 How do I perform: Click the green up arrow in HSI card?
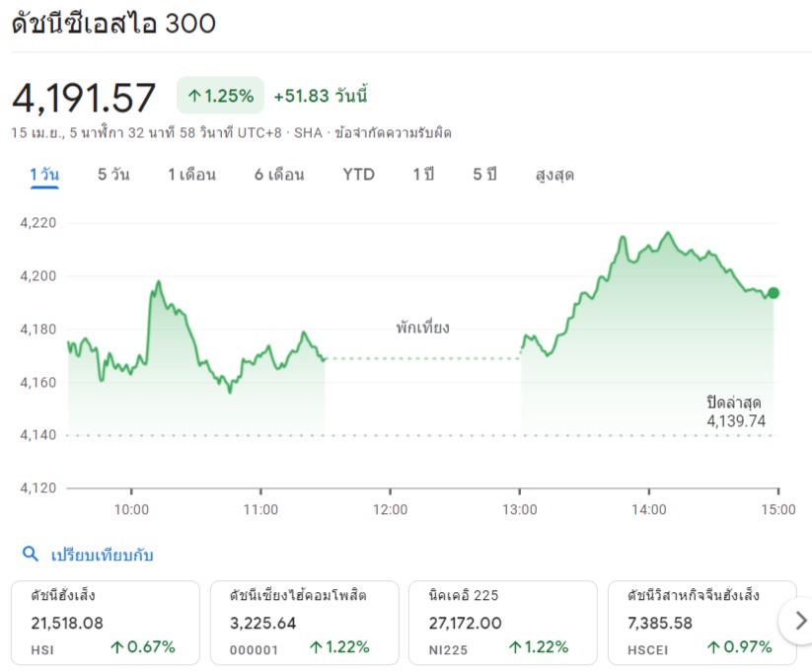pyautogui.click(x=117, y=647)
